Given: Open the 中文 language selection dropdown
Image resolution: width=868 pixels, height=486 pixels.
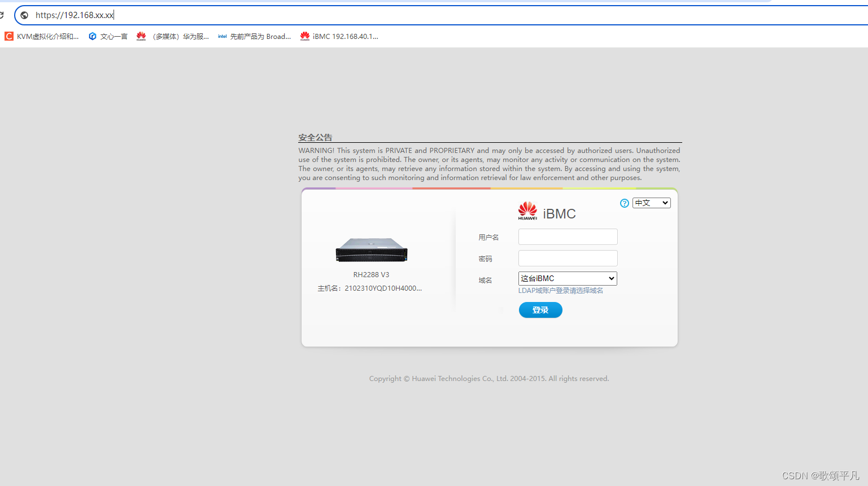Looking at the screenshot, I should (651, 203).
